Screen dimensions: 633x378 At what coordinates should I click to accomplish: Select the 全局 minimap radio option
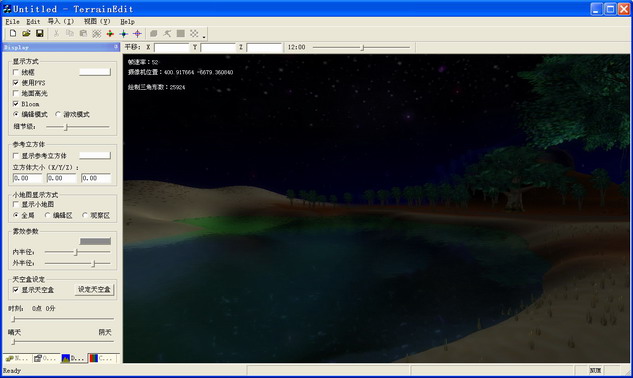(16, 215)
